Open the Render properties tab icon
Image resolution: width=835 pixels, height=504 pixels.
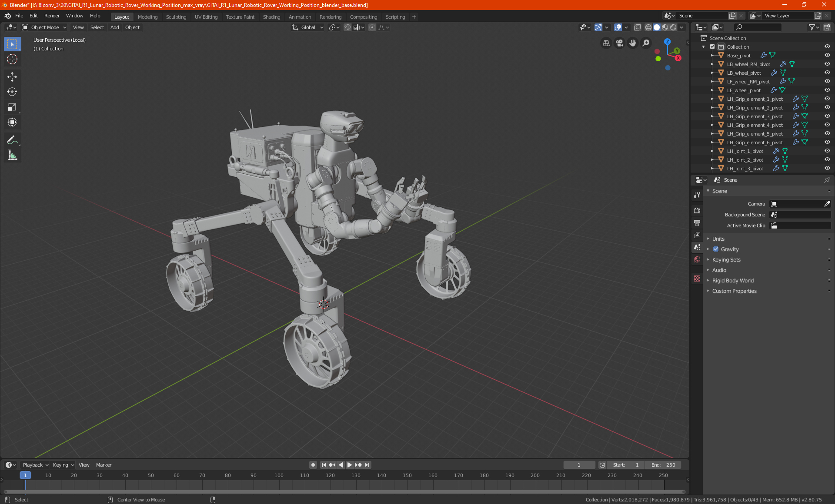coord(697,210)
